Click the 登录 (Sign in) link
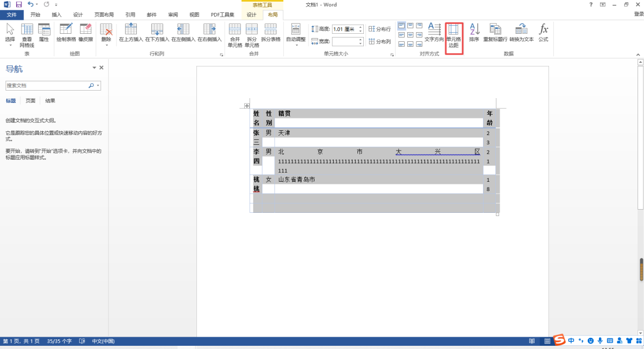644x349 pixels. (x=639, y=14)
